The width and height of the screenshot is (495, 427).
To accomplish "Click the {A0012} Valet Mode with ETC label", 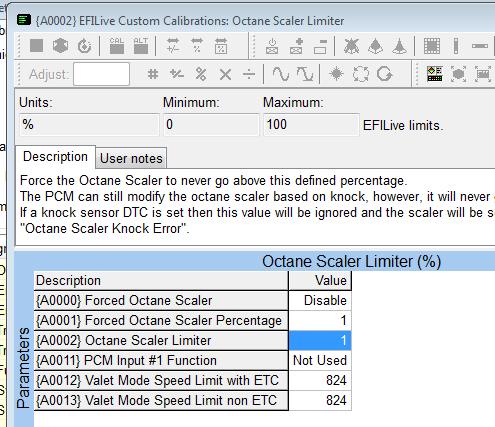I will coord(161,380).
